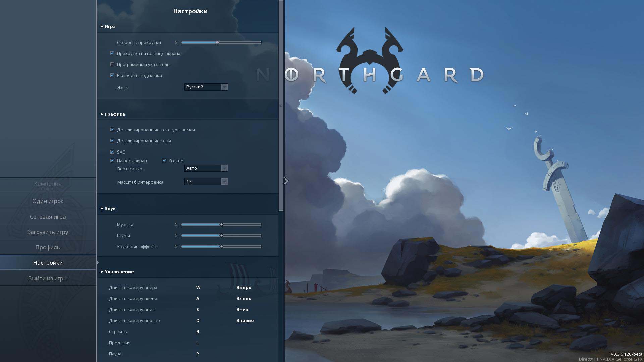Screen dimensions: 644x362
Task: Click the settings panel vertical scrollbar
Action: tap(281, 106)
